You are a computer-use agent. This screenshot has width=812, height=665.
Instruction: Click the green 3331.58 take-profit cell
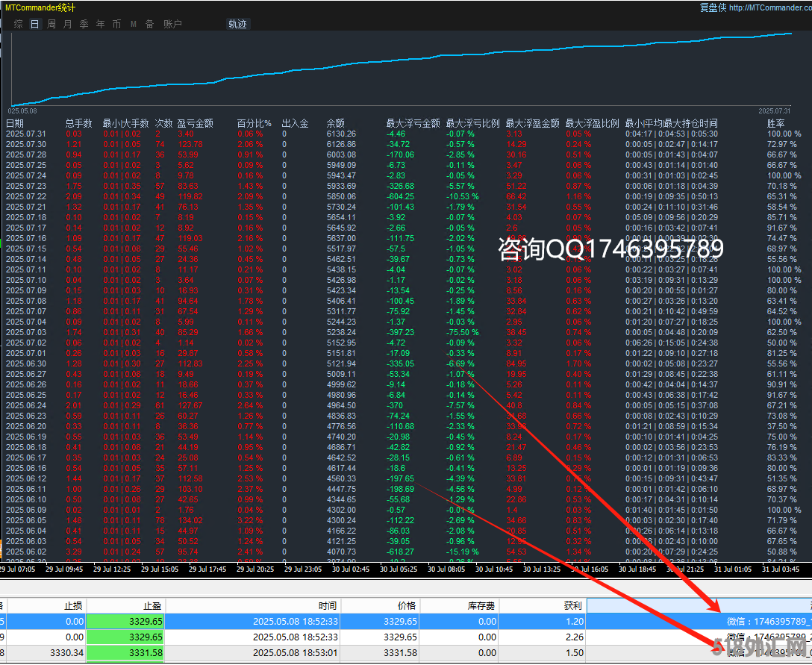(125, 652)
